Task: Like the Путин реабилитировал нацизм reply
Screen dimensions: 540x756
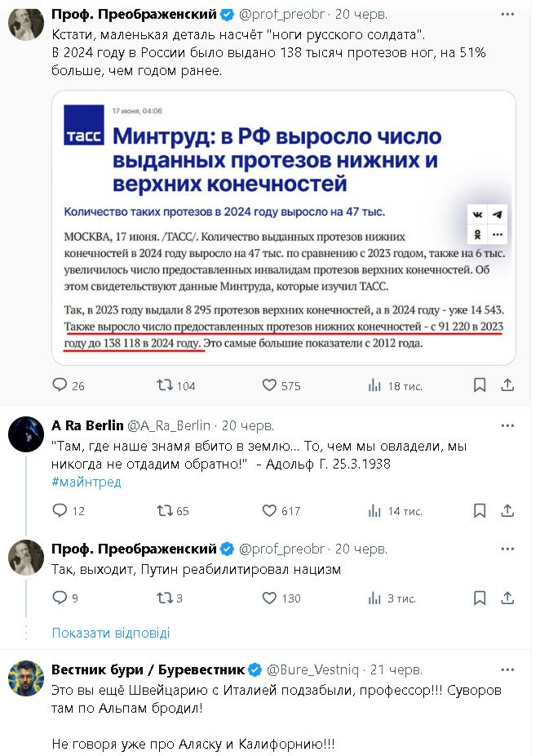Action: (x=269, y=598)
